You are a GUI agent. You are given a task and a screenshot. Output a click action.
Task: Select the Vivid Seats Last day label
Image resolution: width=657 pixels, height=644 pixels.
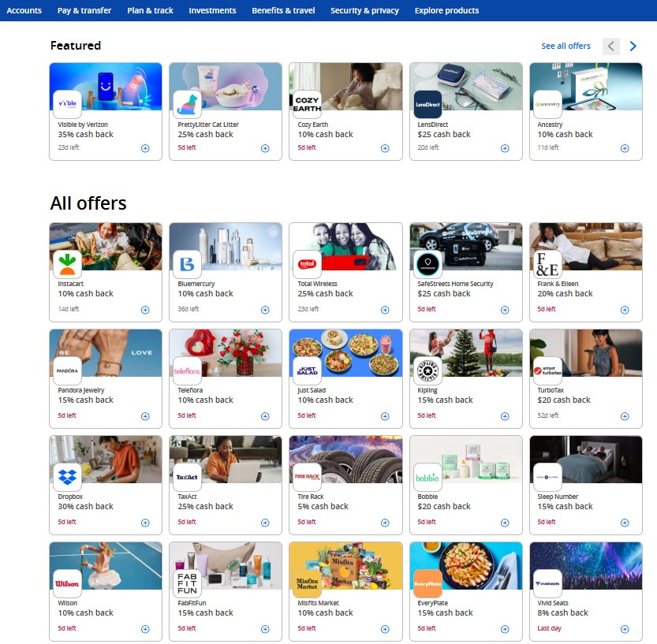[x=549, y=628]
